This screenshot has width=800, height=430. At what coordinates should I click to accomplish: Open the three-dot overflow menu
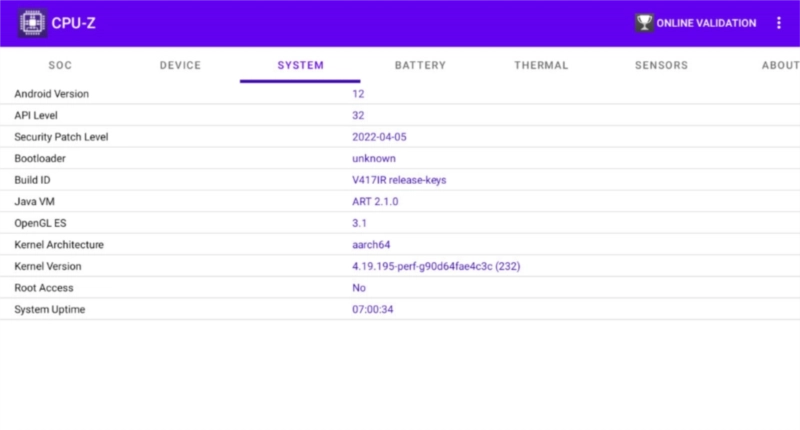coord(779,23)
